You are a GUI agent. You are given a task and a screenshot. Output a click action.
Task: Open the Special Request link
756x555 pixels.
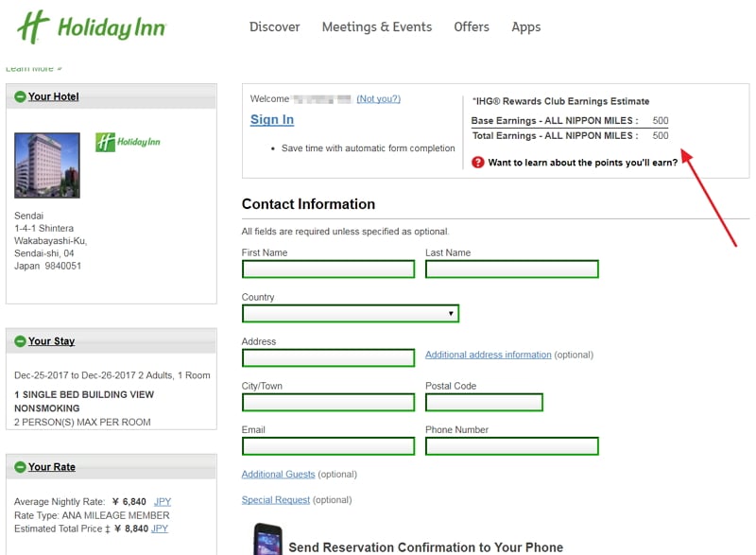tap(276, 499)
